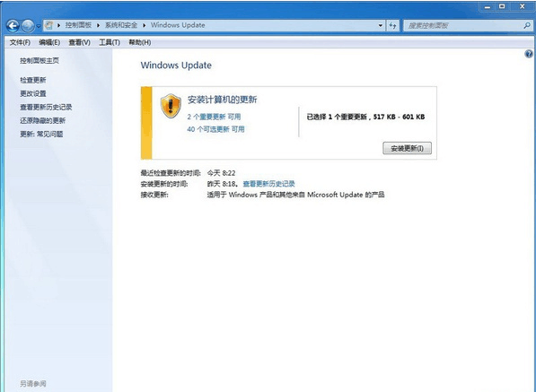The image size is (536, 392).
Task: Click the 今天 8:22 last check time
Action: [x=221, y=173]
